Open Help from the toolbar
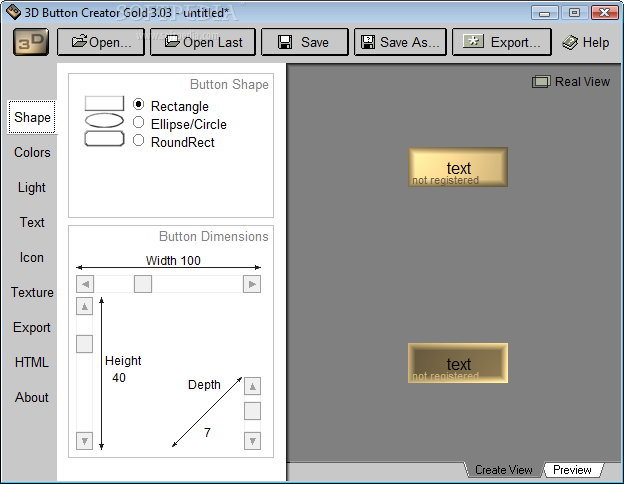The image size is (624, 484). tap(586, 42)
